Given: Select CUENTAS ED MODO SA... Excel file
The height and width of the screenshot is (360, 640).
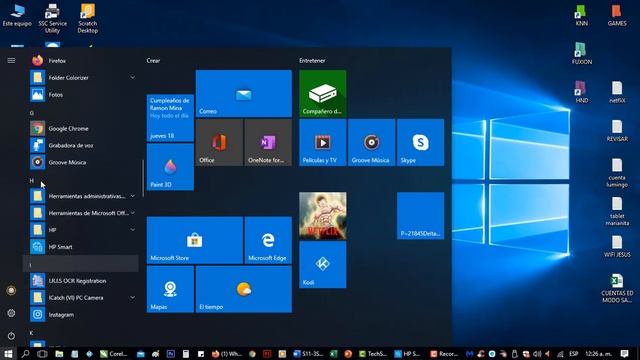Looking at the screenshot, I should click(617, 288).
